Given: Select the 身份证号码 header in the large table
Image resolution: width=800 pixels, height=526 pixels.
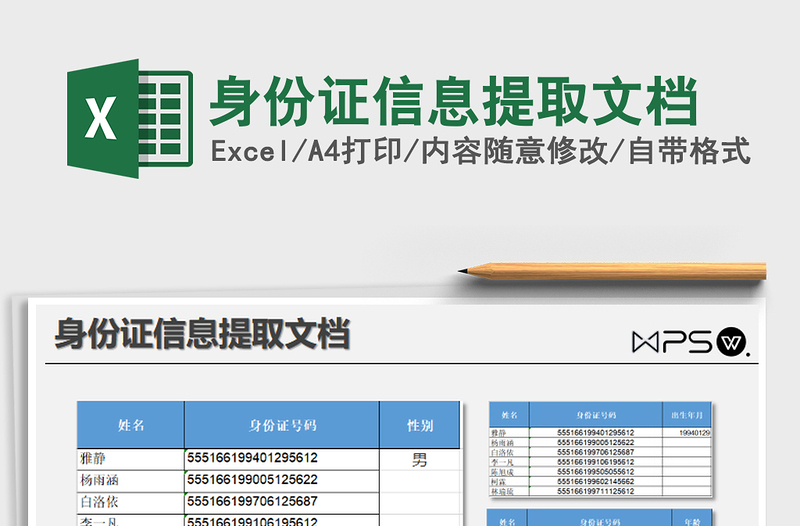Looking at the screenshot, I should 282,425.
